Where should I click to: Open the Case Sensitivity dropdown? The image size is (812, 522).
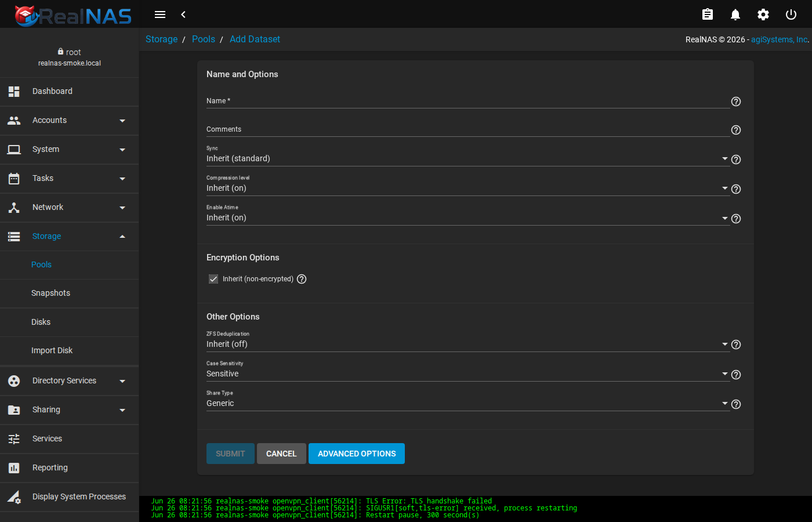click(x=467, y=374)
